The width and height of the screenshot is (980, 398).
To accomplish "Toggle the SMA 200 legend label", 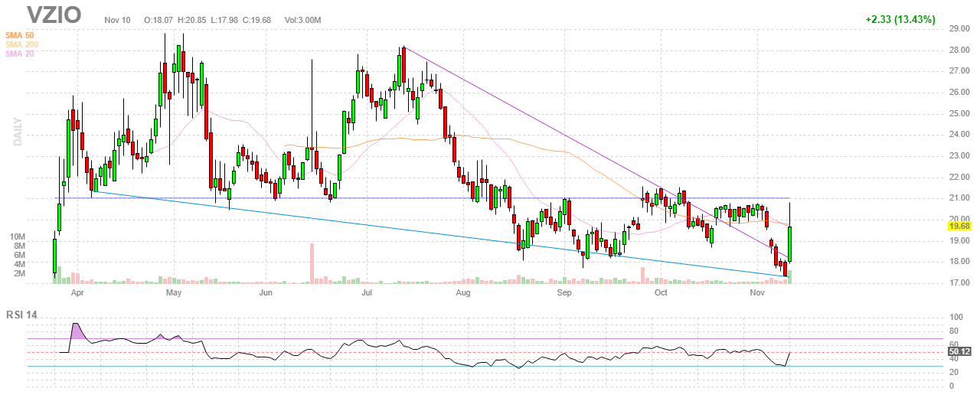I will tap(22, 44).
